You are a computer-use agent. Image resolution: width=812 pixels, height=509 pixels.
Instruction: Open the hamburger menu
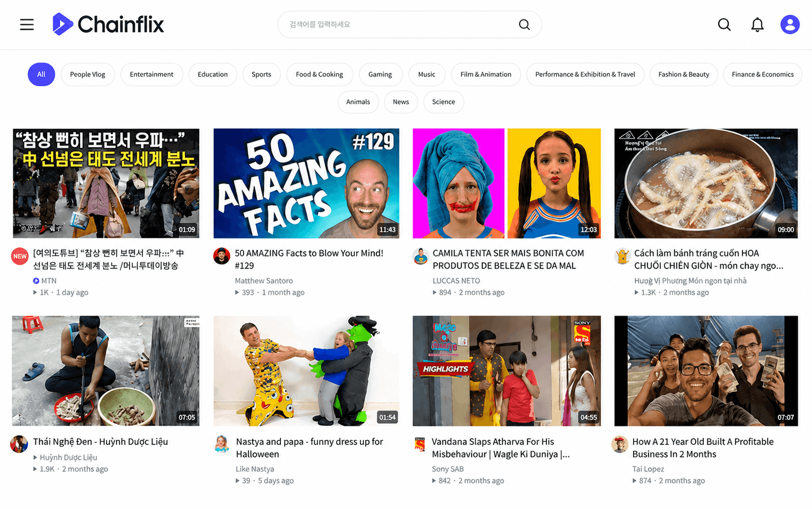point(27,25)
